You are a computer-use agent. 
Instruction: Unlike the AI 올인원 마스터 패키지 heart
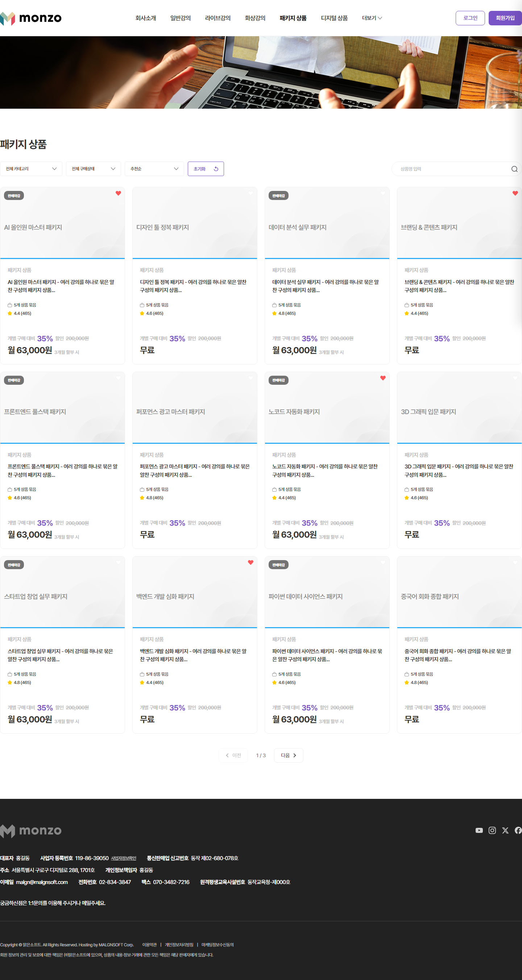[x=119, y=193]
